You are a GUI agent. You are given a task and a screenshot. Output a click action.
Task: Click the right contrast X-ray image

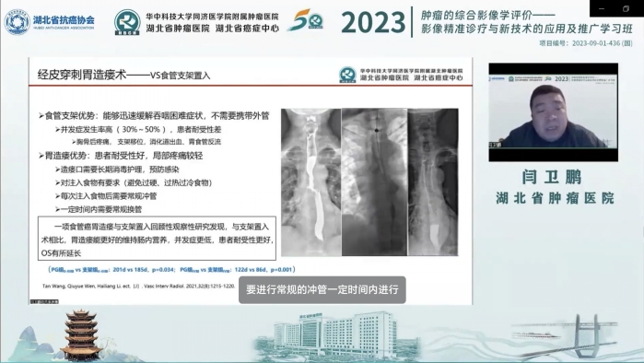coord(433,182)
